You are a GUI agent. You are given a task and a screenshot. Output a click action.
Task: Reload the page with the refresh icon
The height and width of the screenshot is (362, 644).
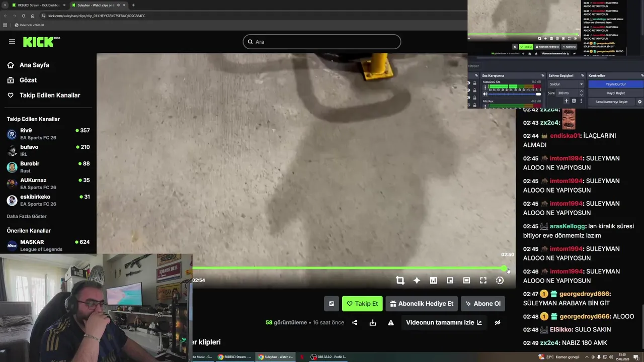[x=23, y=16]
